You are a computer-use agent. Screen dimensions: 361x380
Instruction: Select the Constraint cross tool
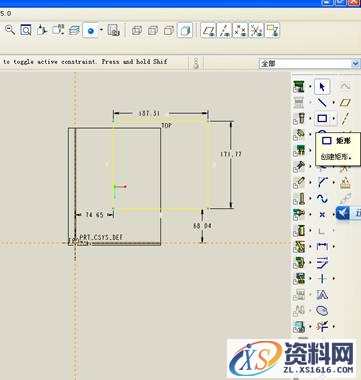click(x=322, y=279)
